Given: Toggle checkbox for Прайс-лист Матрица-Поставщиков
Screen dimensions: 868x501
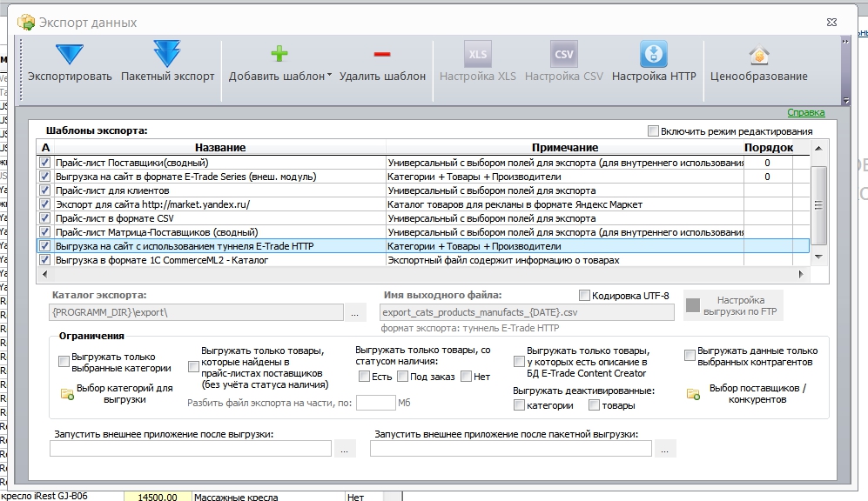Looking at the screenshot, I should pos(45,232).
